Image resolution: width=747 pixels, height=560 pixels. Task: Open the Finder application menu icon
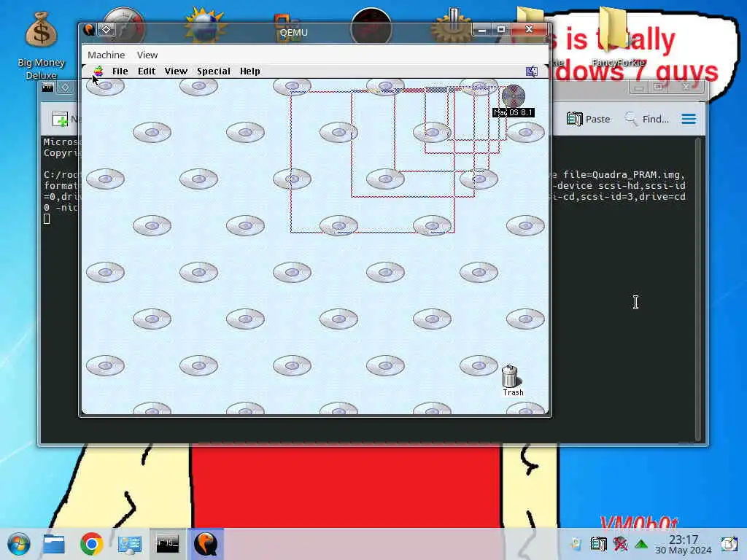[x=532, y=71]
